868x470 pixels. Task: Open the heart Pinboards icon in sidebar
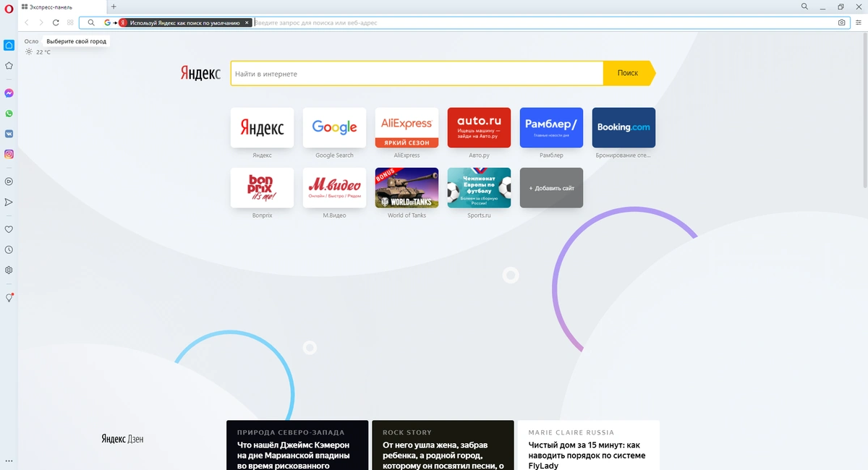point(9,229)
